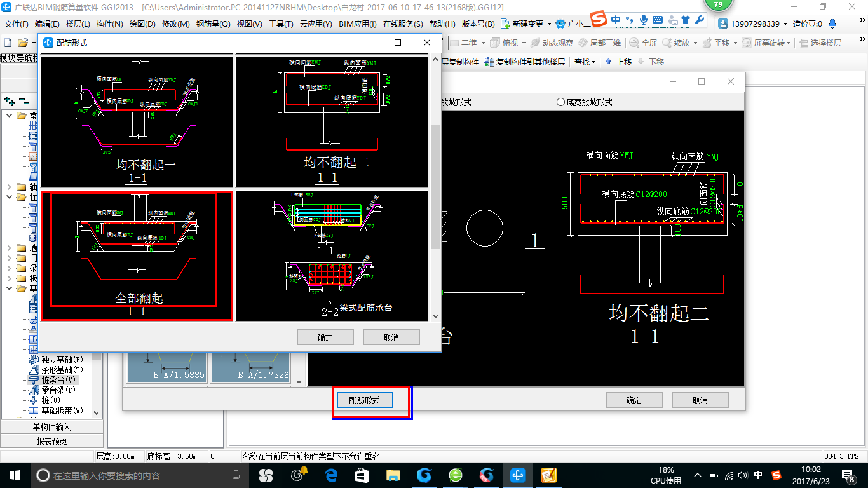Click the 单构件输入 button
Image resolution: width=868 pixels, height=488 pixels.
click(51, 427)
